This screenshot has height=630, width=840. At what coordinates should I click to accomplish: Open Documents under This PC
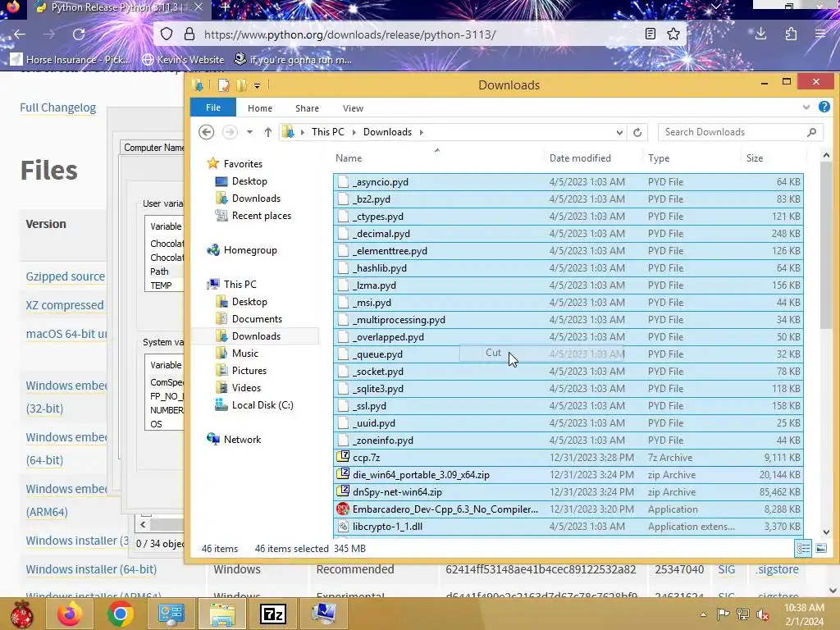[x=257, y=319]
